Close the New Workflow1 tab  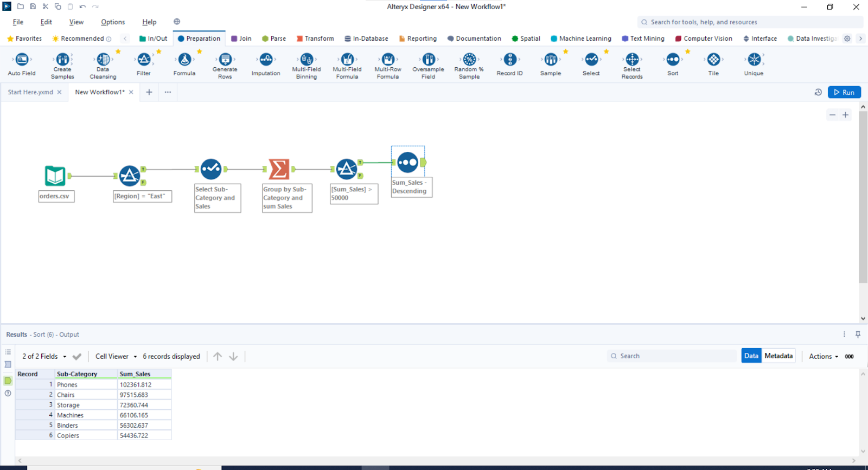point(131,92)
